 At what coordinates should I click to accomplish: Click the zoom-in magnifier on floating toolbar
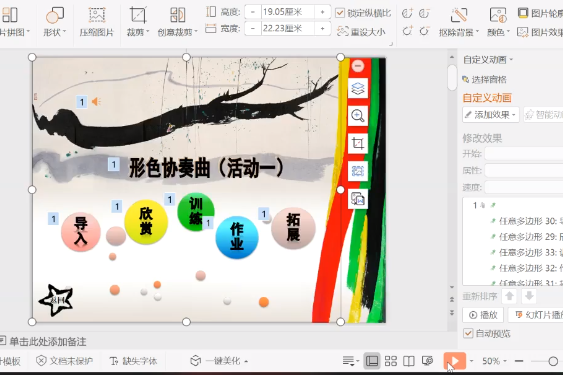pyautogui.click(x=358, y=116)
